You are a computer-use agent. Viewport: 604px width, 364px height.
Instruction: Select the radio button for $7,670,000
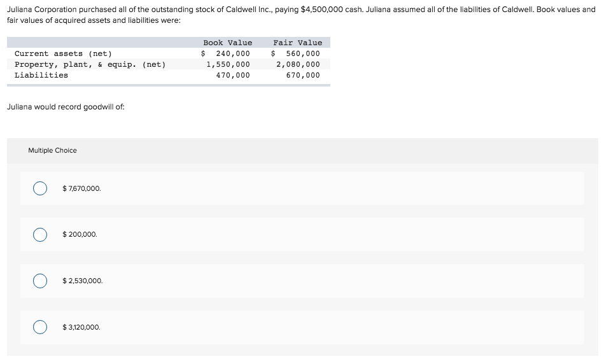pos(40,188)
